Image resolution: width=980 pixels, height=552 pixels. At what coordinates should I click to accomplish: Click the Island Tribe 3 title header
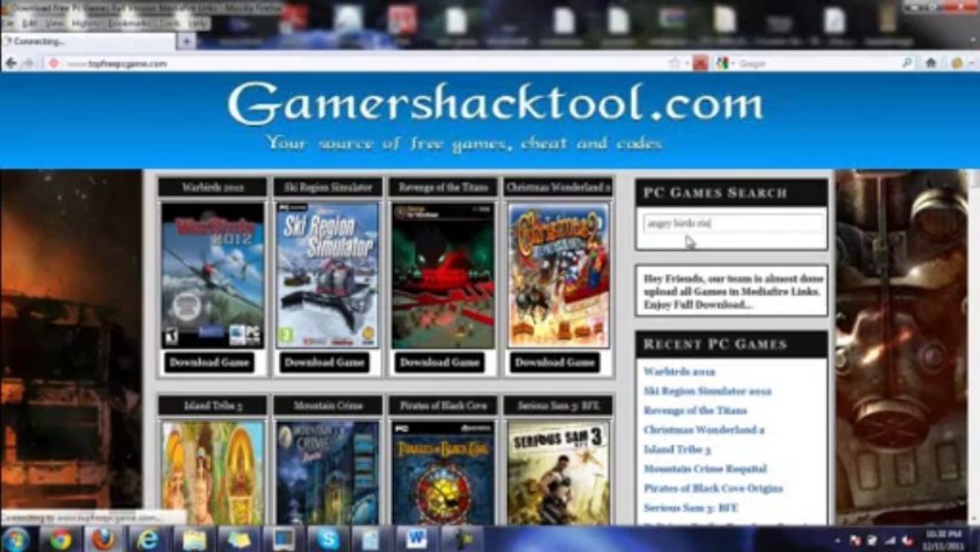212,406
